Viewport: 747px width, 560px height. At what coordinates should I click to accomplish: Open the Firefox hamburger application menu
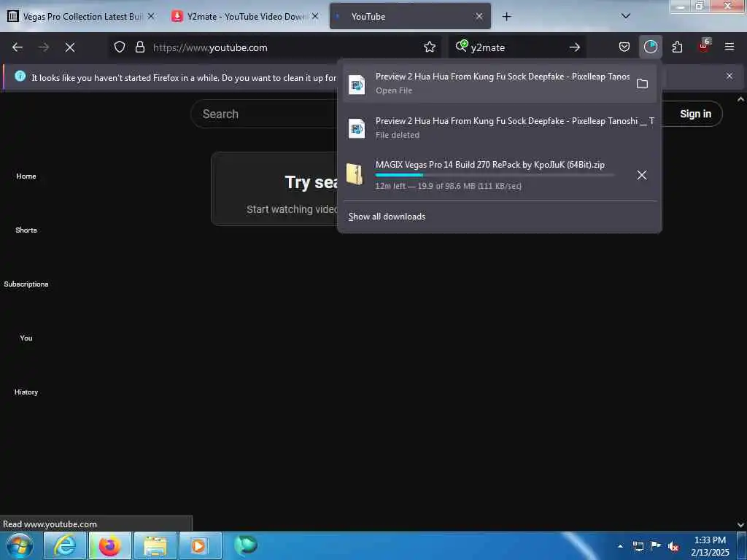click(729, 47)
